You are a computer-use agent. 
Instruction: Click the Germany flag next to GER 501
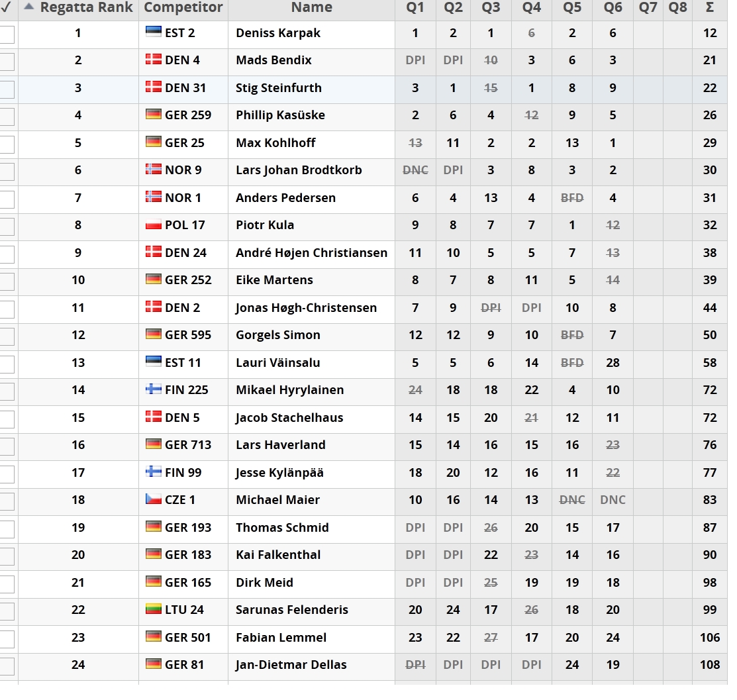tap(153, 636)
